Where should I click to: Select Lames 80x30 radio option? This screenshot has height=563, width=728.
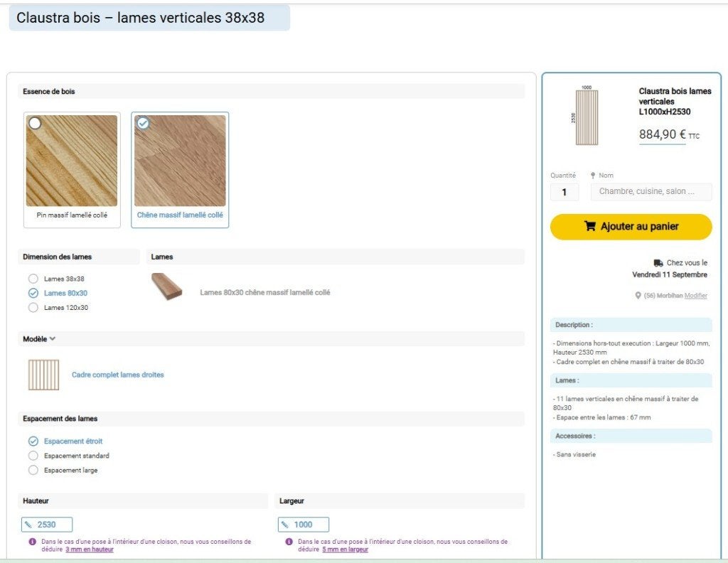click(33, 293)
